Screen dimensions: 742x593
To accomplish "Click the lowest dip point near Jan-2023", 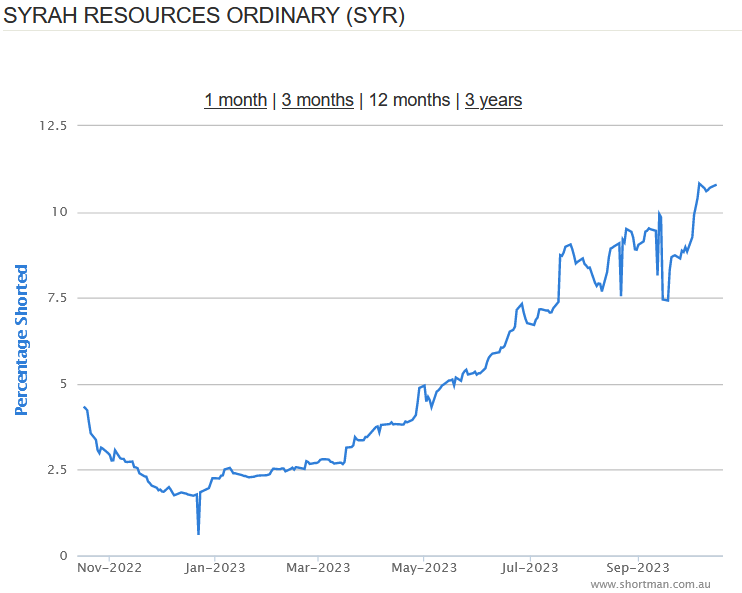I will click(x=198, y=533).
